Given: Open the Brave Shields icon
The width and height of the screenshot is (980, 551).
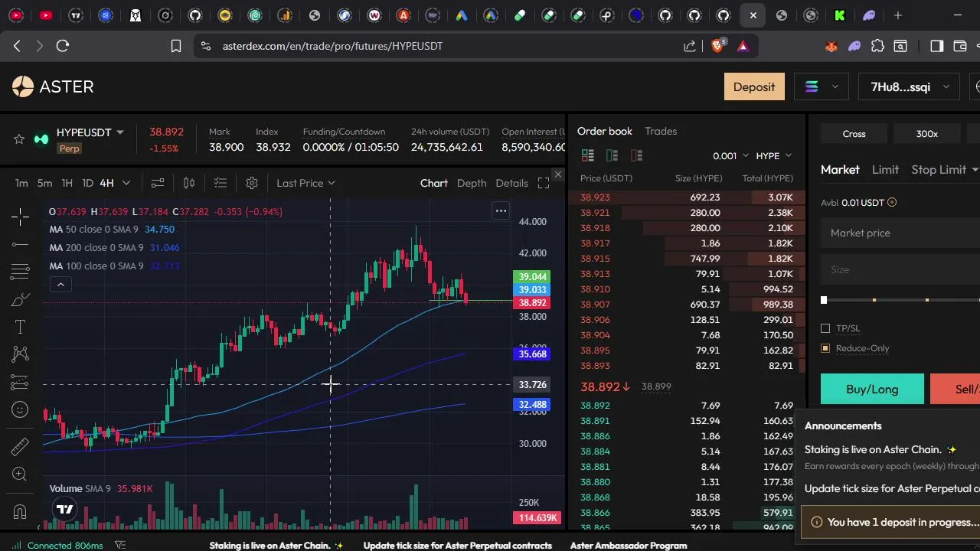Looking at the screenshot, I should 717,46.
